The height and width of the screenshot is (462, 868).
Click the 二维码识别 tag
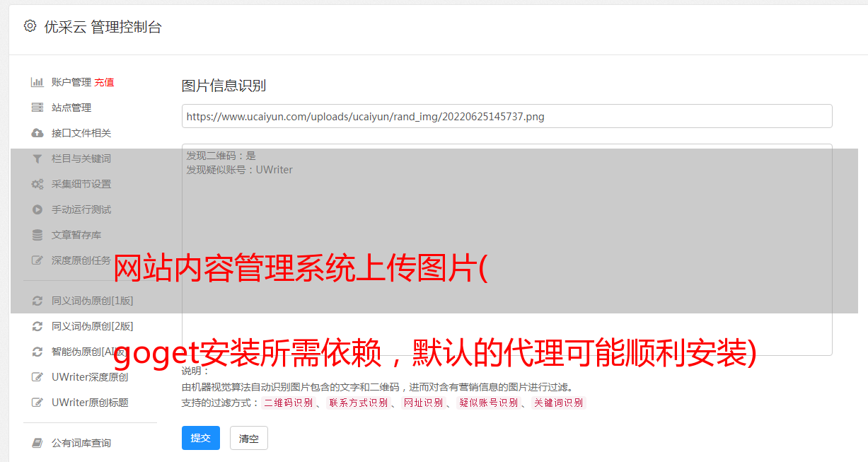289,403
